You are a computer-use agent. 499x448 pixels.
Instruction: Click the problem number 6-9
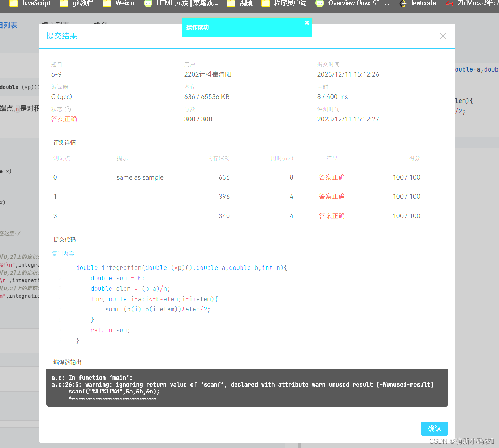(x=56, y=74)
